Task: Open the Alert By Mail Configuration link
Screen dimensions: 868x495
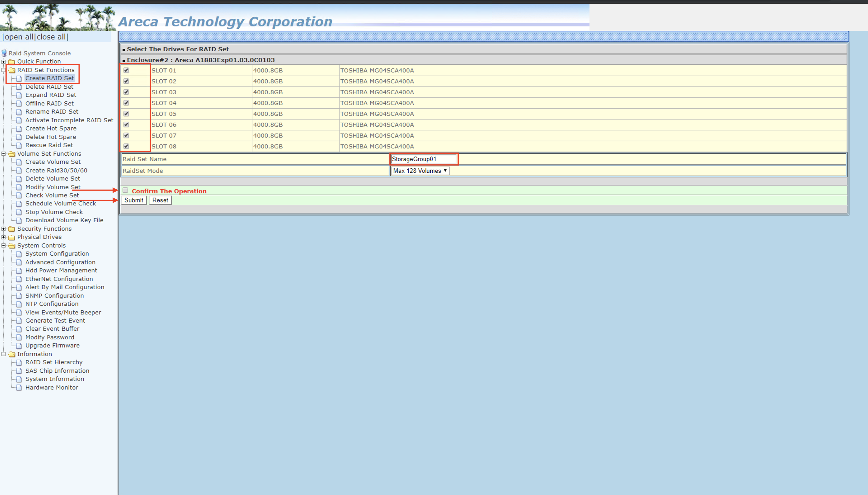Action: coord(65,287)
